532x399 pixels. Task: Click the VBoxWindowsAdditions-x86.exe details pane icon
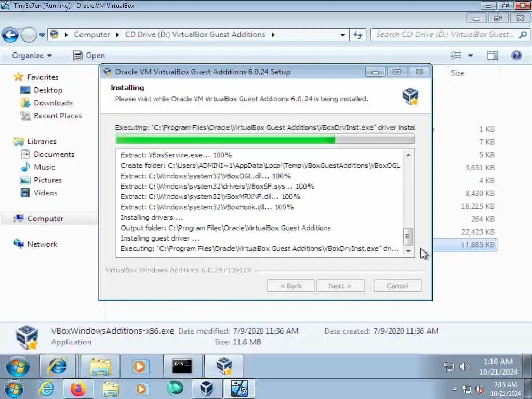27,337
